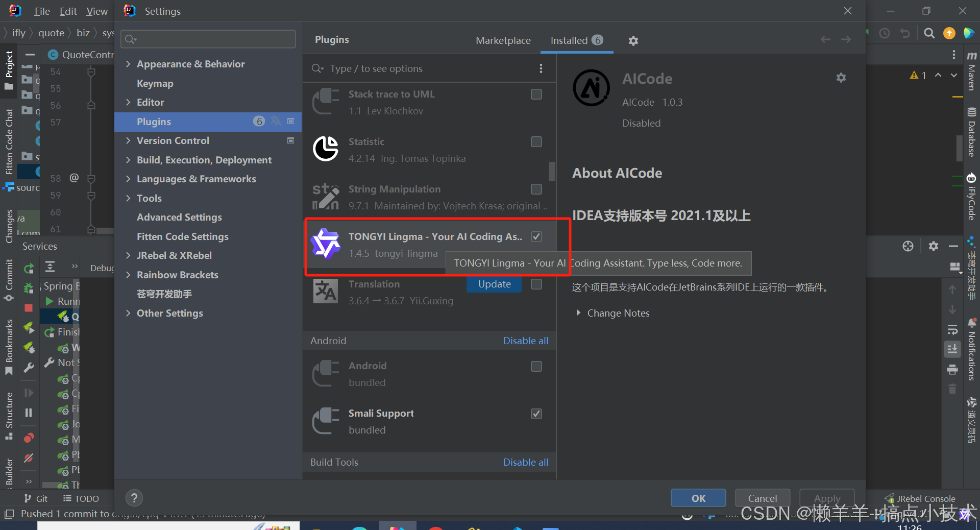The image size is (980, 530).
Task: Click the AICode logo in details pane
Action: tap(592, 88)
